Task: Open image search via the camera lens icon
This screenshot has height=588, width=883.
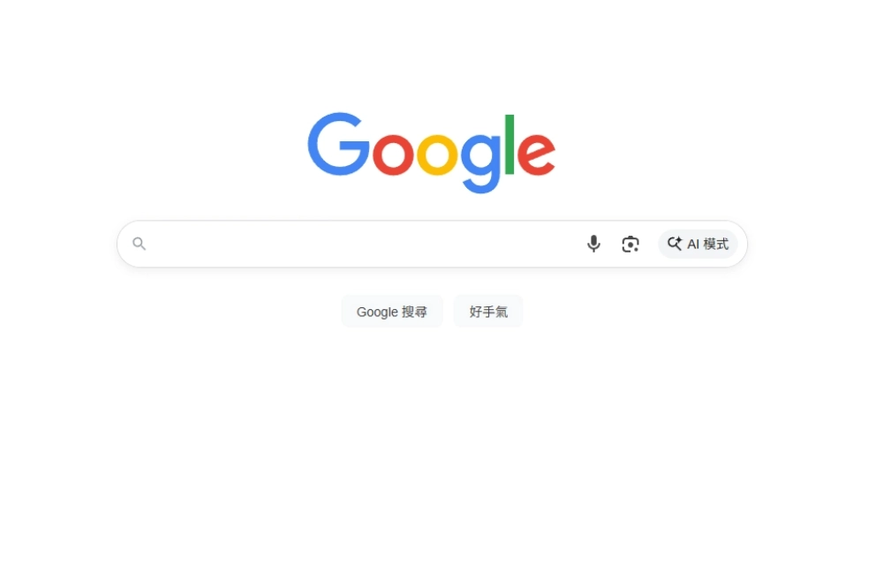Action: 630,244
